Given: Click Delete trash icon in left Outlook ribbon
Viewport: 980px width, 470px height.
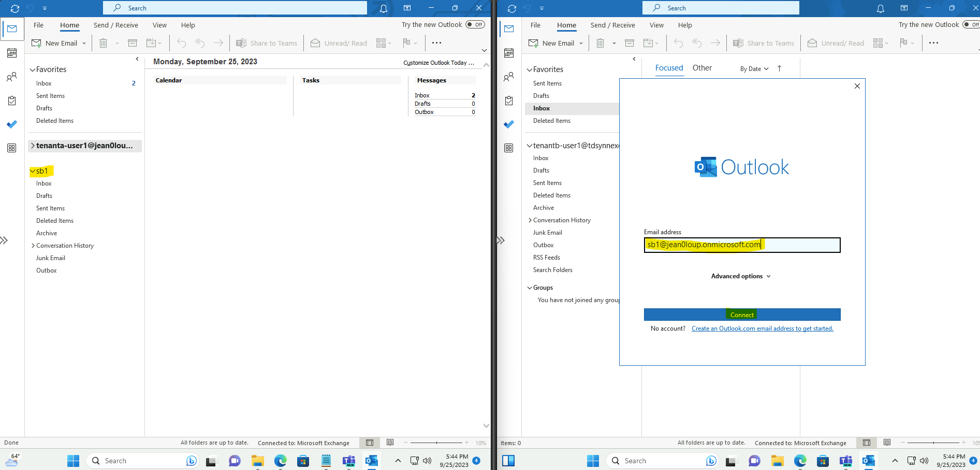Looking at the screenshot, I should click(103, 43).
